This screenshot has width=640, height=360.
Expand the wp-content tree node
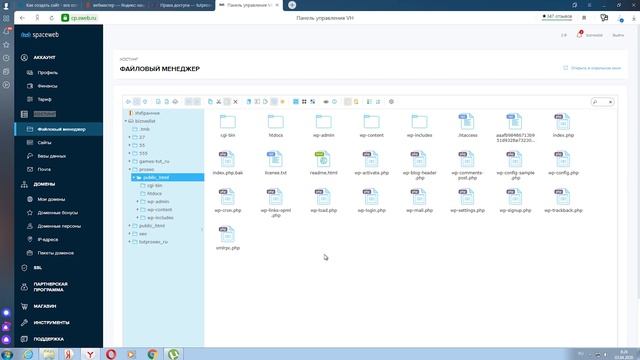[x=138, y=209]
